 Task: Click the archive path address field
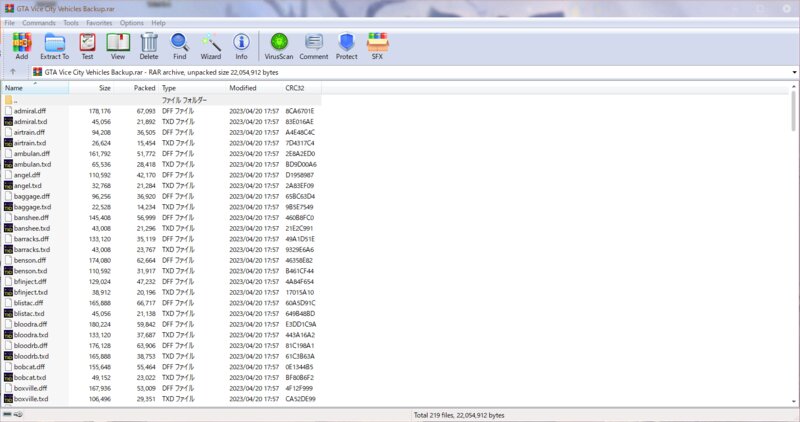tap(410, 72)
